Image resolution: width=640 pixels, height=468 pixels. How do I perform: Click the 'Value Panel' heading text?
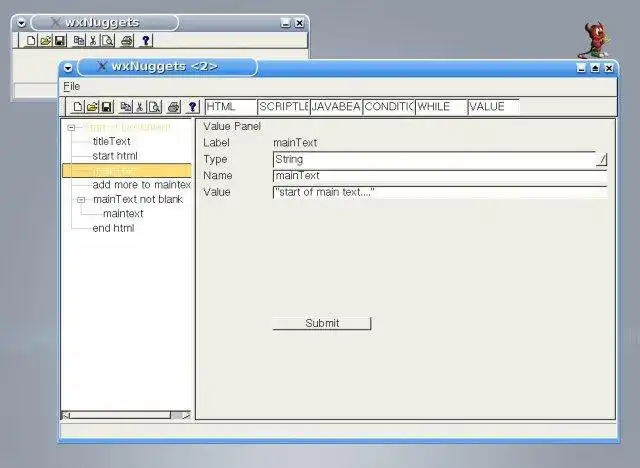coord(232,126)
